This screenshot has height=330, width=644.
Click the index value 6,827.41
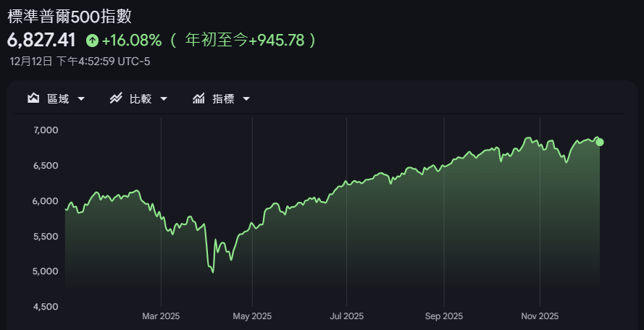pos(42,41)
